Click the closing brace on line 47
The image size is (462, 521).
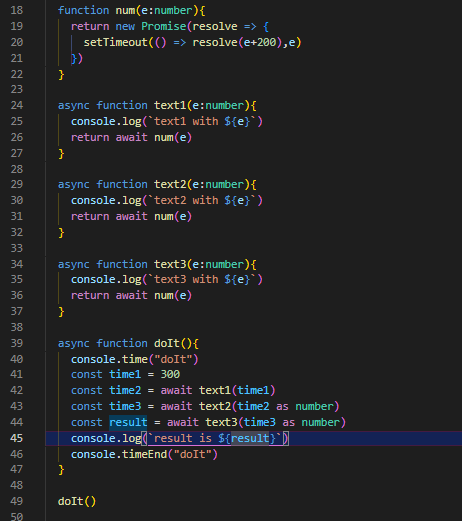[x=61, y=470]
